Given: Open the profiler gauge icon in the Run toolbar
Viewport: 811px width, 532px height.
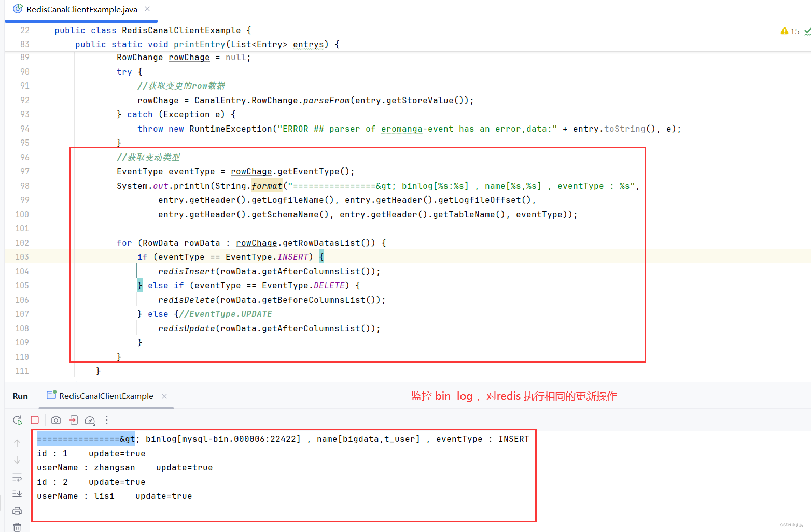Looking at the screenshot, I should coord(90,420).
